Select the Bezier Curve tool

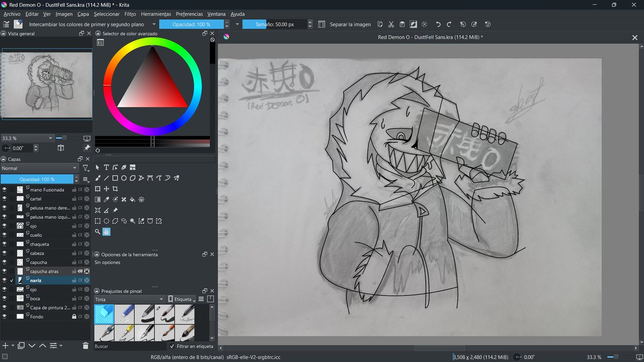pyautogui.click(x=150, y=178)
